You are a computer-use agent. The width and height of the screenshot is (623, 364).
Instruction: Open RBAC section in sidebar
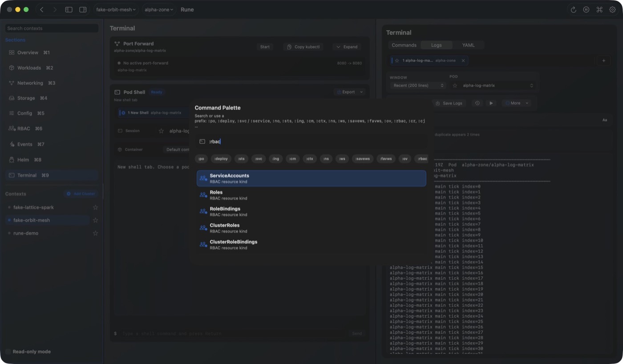(x=52, y=129)
